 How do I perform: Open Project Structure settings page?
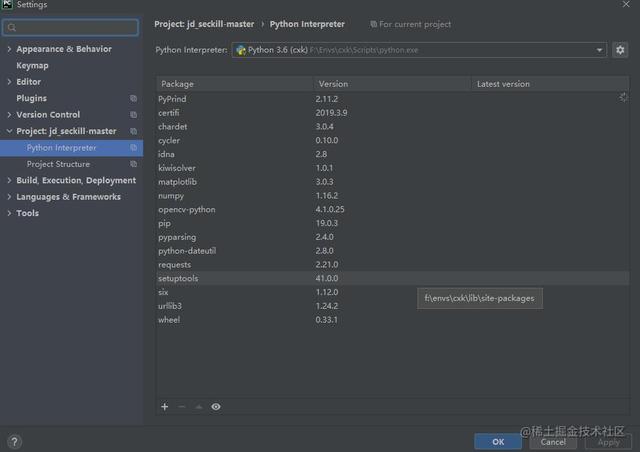tap(58, 164)
